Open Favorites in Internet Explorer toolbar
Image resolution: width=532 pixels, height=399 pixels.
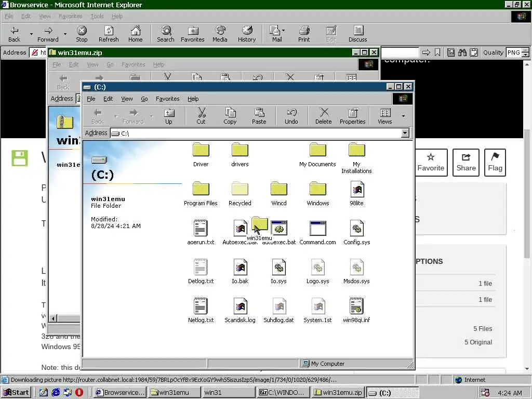193,34
